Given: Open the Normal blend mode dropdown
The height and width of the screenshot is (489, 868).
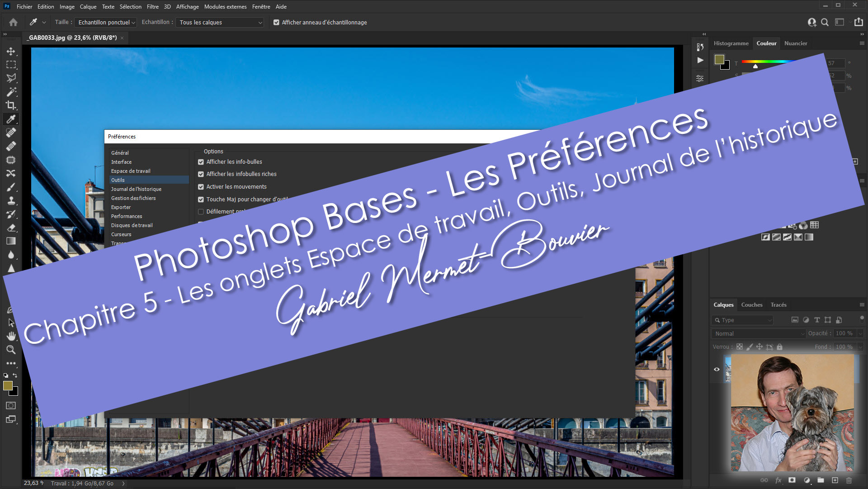Looking at the screenshot, I should (x=759, y=333).
